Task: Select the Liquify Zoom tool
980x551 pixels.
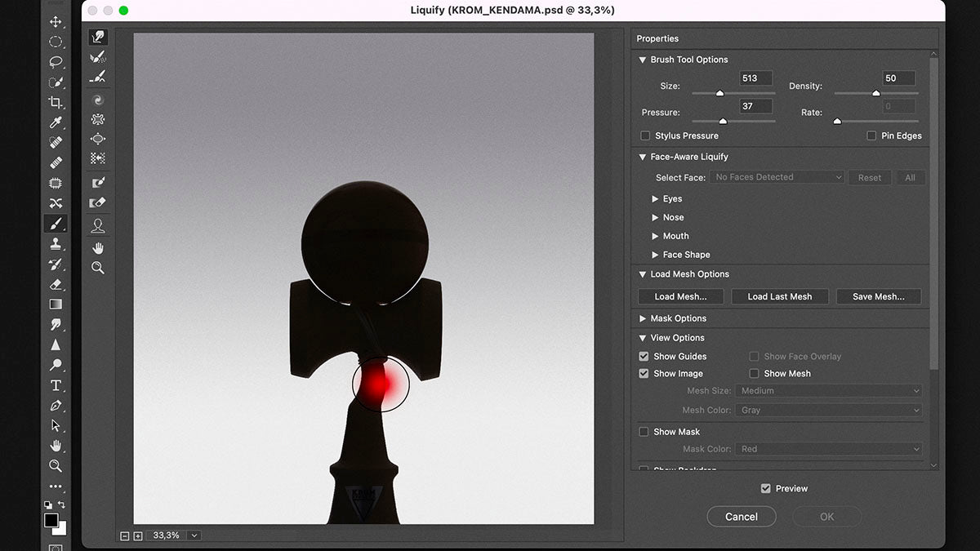Action: [98, 268]
